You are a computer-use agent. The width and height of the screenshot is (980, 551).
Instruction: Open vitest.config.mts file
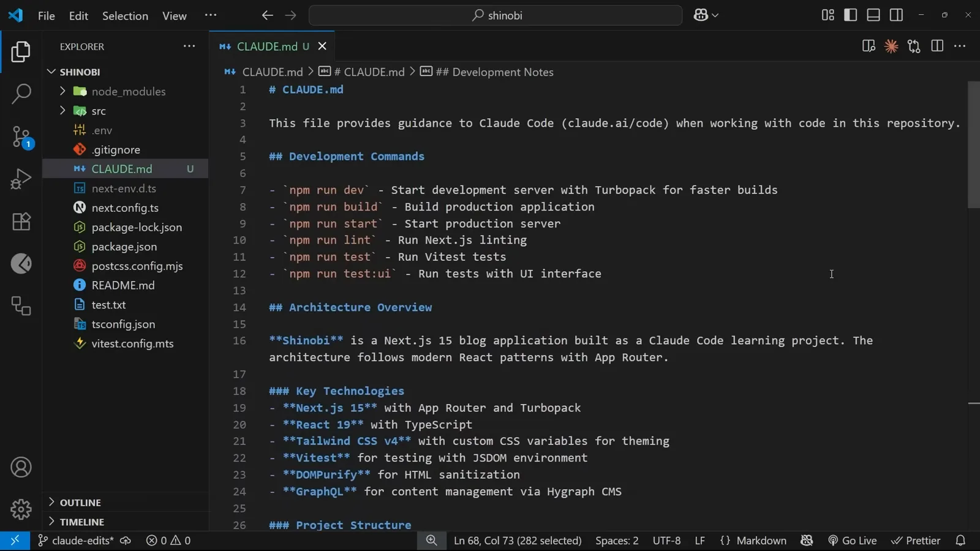(x=126, y=343)
